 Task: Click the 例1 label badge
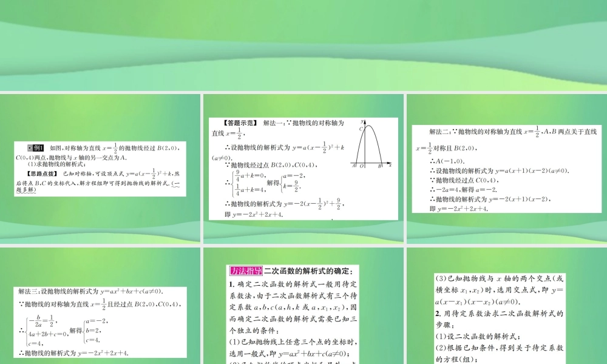(36, 148)
